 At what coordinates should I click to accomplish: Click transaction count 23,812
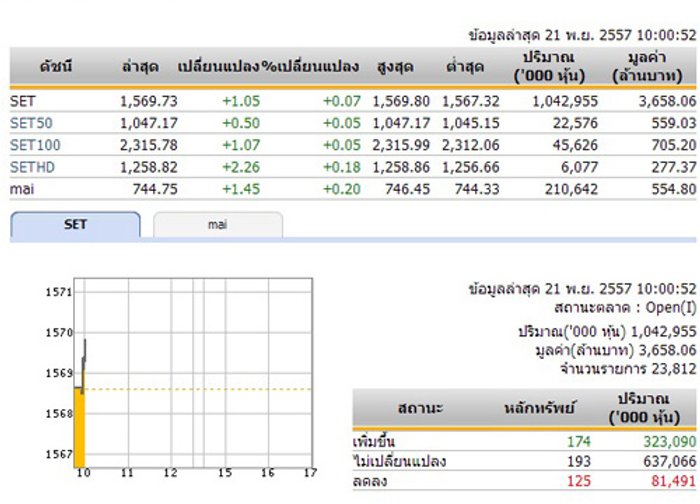tap(674, 369)
